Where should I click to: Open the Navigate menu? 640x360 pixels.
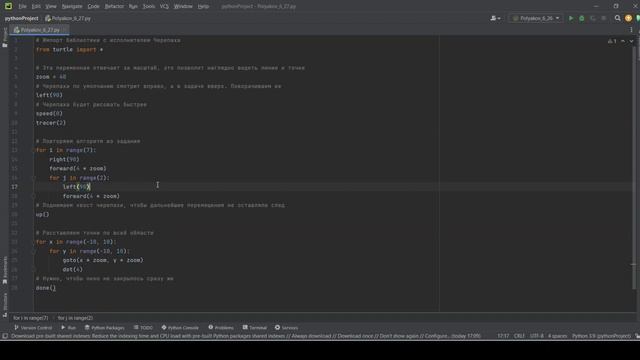point(72,6)
